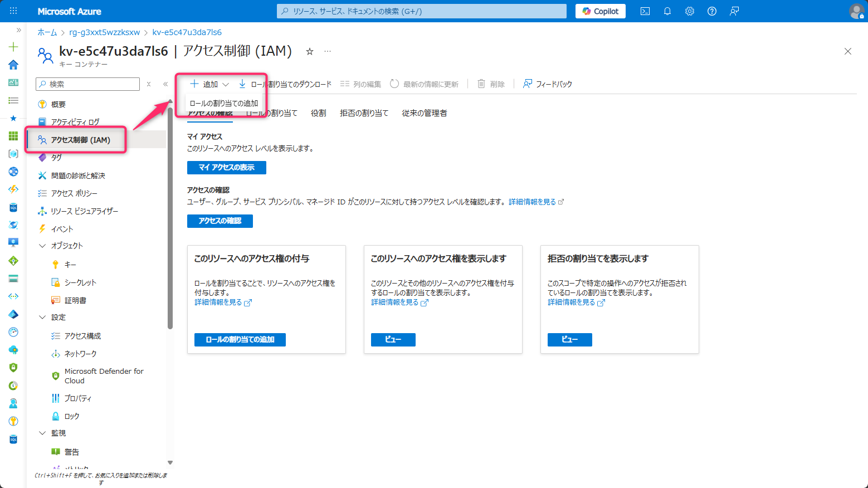This screenshot has width=868, height=488.
Task: Open the Azure portal waffle menu
Action: (13, 11)
